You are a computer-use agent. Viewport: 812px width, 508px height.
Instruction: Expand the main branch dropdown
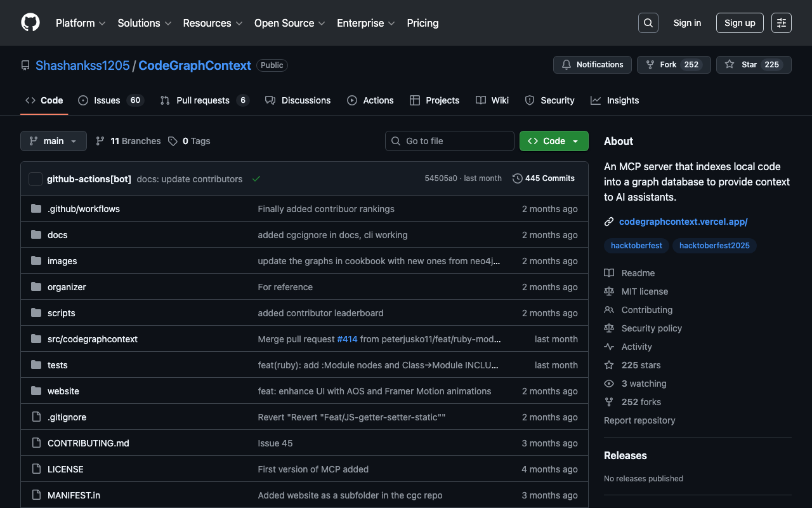(x=53, y=141)
